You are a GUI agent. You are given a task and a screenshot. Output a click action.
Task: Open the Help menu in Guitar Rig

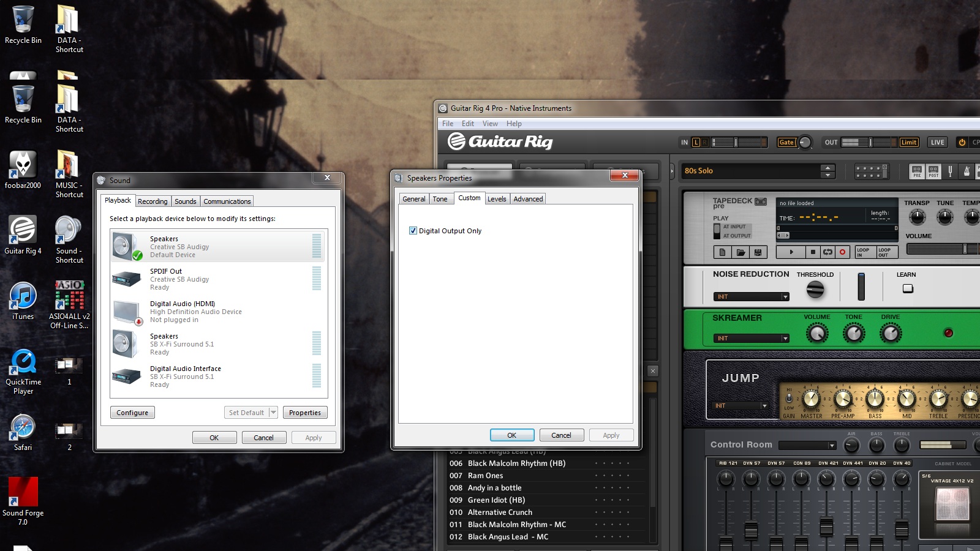point(514,124)
